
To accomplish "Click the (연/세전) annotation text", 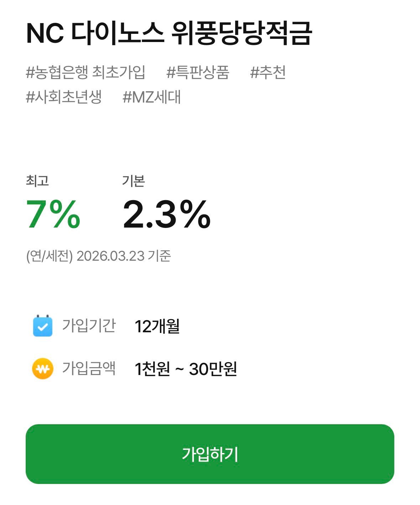I will [x=50, y=256].
